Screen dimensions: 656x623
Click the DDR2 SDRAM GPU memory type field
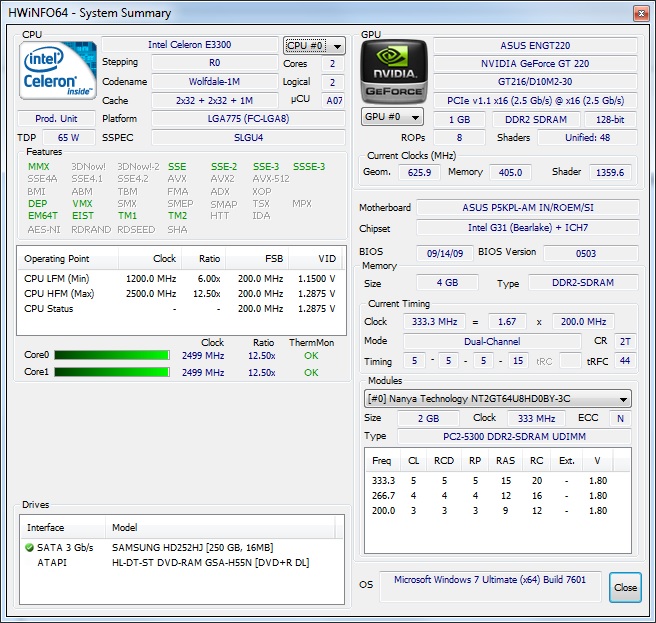(536, 120)
